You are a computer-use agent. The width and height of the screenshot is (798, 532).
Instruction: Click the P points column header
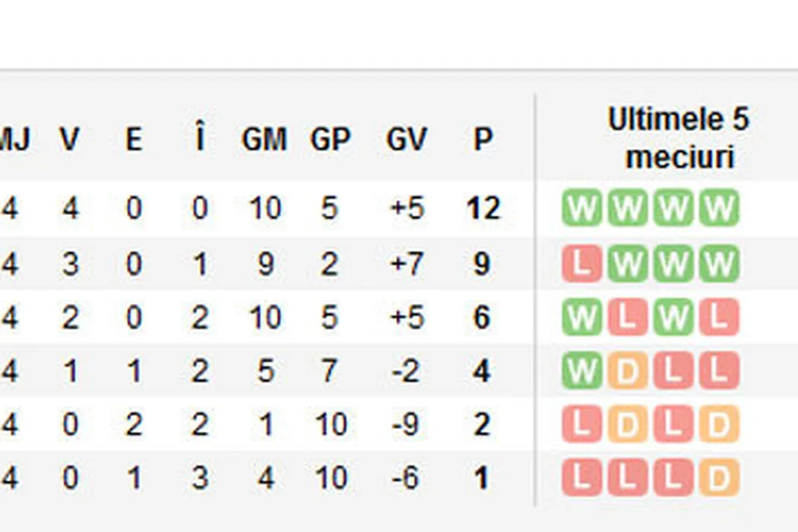coord(483,140)
